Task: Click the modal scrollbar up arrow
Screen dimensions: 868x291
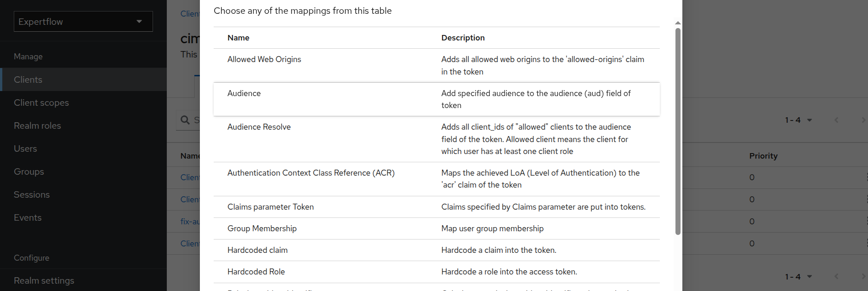Action: [678, 23]
